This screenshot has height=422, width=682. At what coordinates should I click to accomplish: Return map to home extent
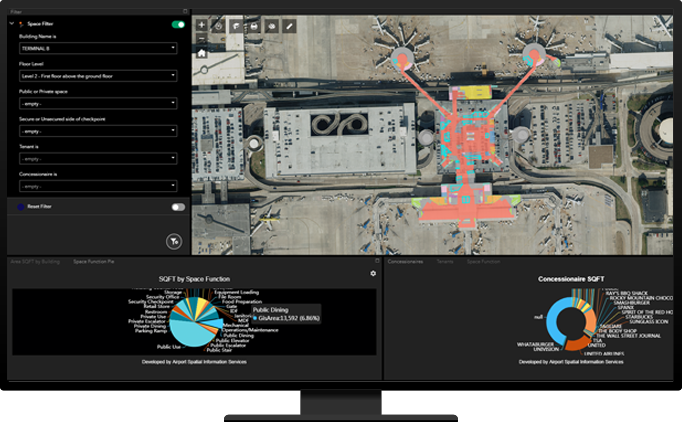pos(202,53)
